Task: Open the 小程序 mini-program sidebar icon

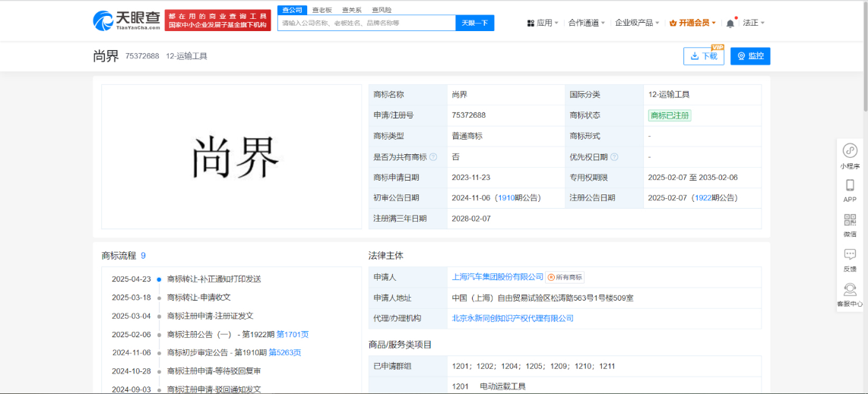Action: click(850, 150)
